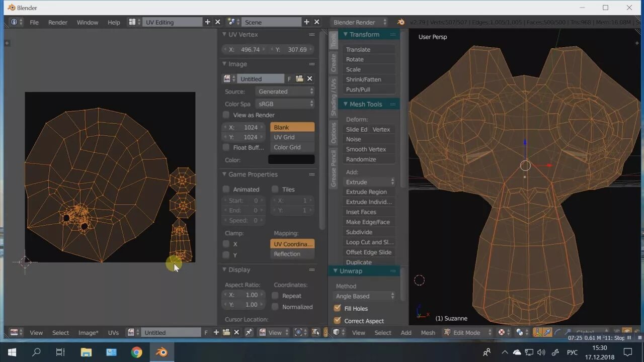Viewport: 644px width, 362px height.
Task: Click the Windows Start button
Action: [12, 352]
